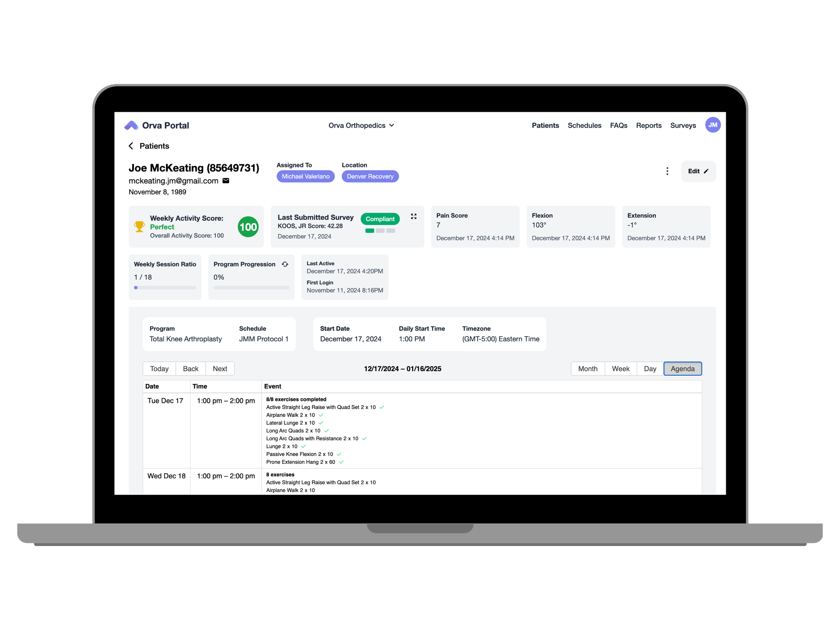Click the Michael Valeriano assignee tag
This screenshot has height=630, width=840.
point(305,177)
